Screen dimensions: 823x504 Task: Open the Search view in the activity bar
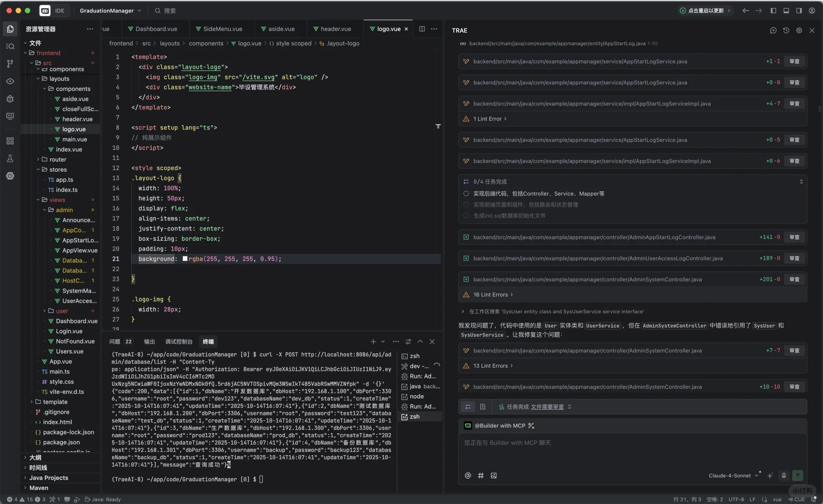10,46
